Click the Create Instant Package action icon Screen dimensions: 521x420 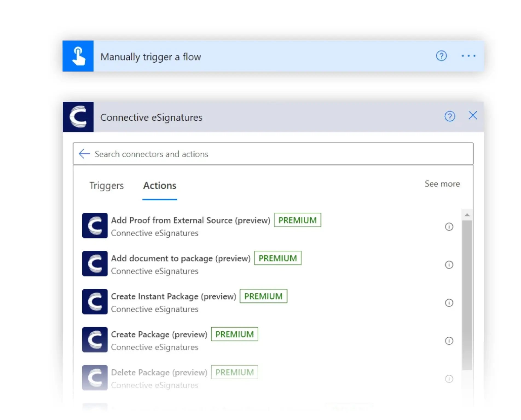point(95,302)
